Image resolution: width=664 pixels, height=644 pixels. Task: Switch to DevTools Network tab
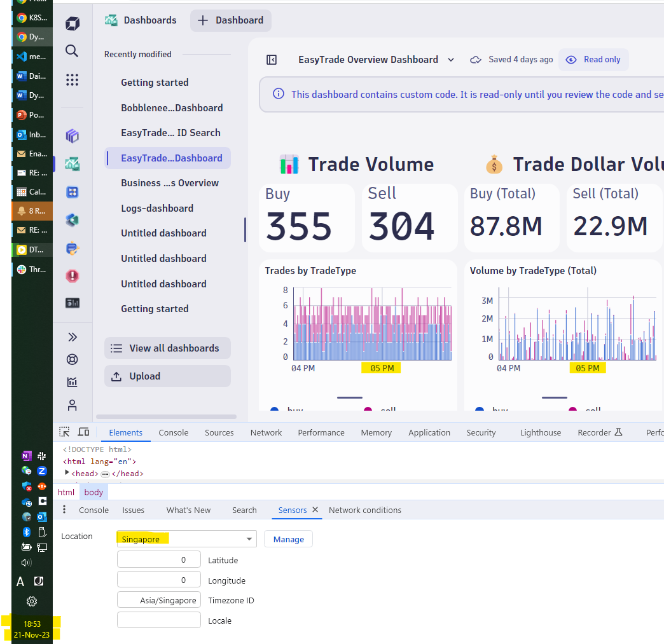click(266, 433)
